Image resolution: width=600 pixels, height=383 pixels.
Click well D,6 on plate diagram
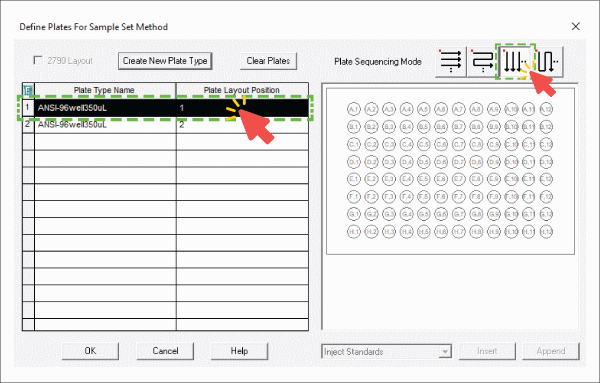tap(441, 161)
